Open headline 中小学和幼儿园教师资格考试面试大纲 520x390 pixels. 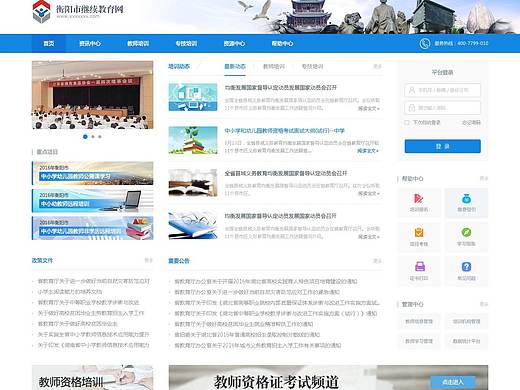click(x=284, y=131)
